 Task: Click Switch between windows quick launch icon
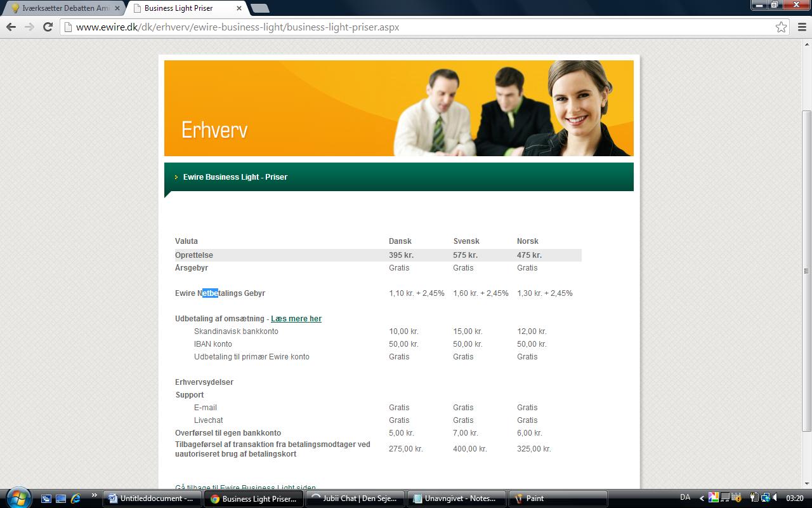(46, 498)
